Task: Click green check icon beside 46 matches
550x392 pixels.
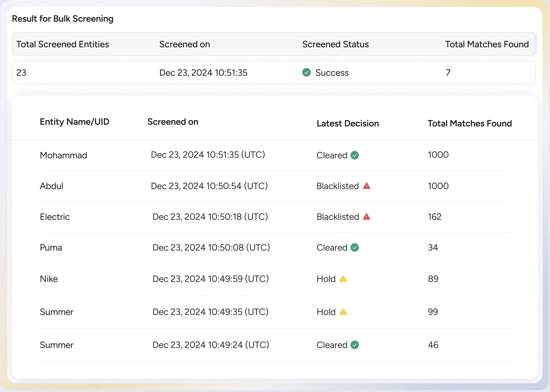Action: pos(354,345)
